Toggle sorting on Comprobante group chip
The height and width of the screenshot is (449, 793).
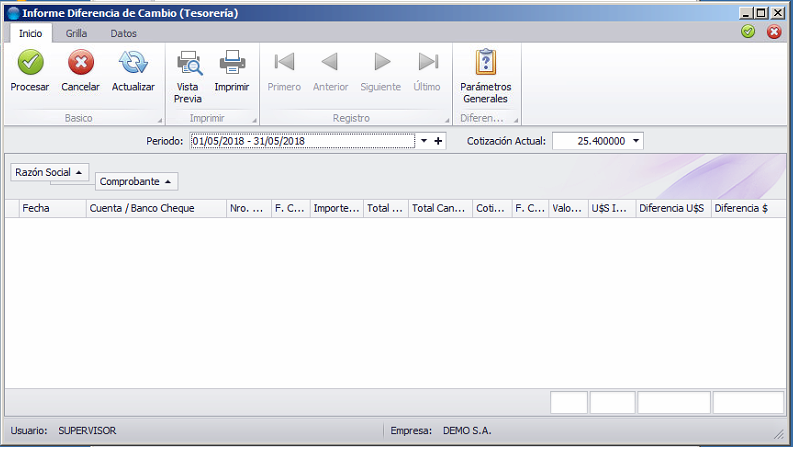(137, 182)
